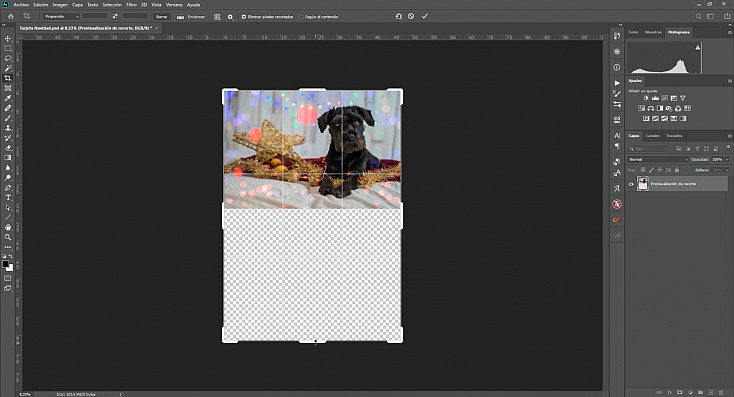The width and height of the screenshot is (734, 397).
Task: Enable Según el contenido checkbox
Action: tap(301, 17)
